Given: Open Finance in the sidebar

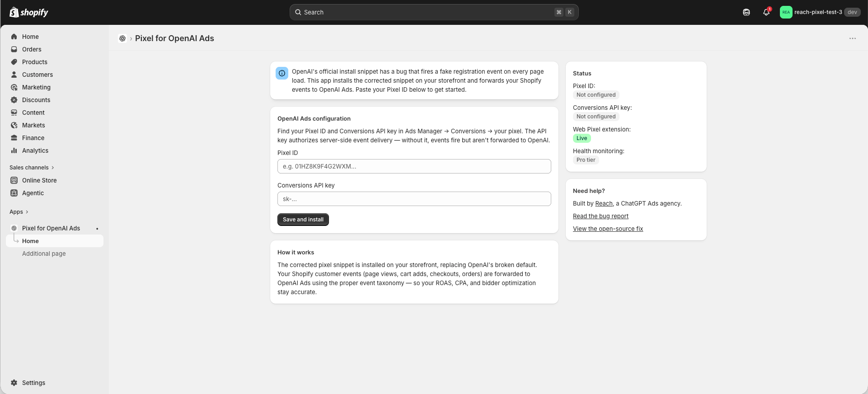Looking at the screenshot, I should pos(33,138).
